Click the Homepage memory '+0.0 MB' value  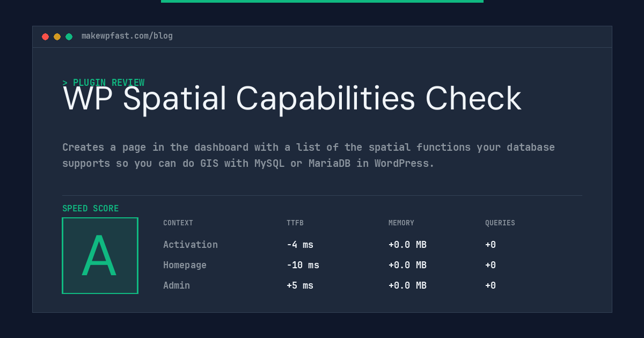pyautogui.click(x=407, y=265)
